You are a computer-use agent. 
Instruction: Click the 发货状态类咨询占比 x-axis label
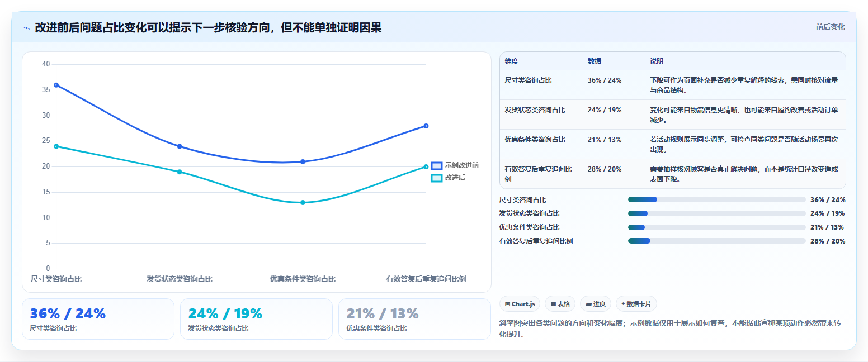(x=180, y=279)
